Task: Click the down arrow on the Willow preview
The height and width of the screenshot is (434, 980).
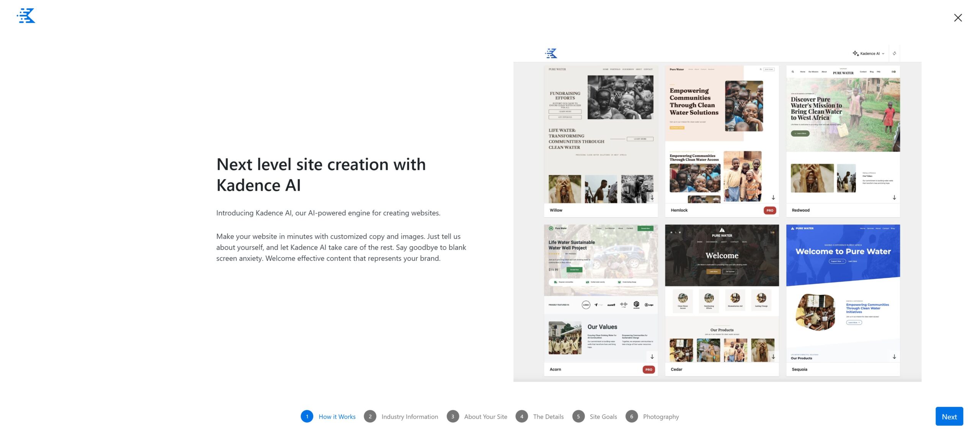Action: [x=652, y=197]
